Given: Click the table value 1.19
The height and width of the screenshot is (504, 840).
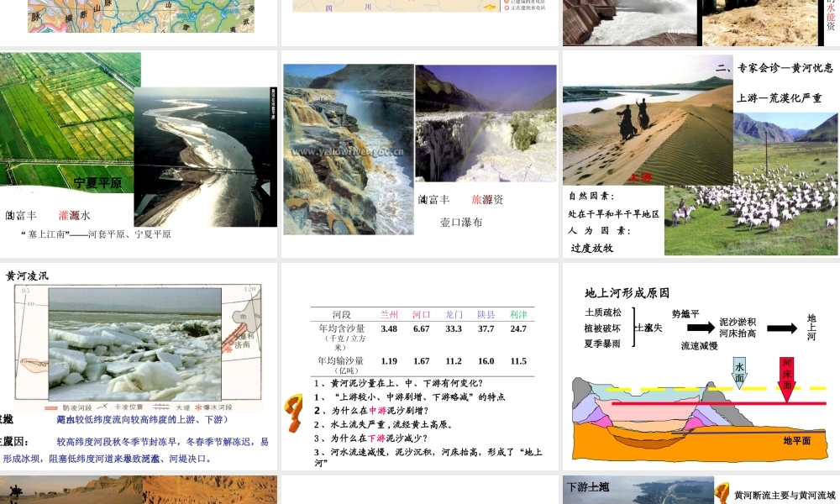Looking at the screenshot, I should tap(389, 361).
